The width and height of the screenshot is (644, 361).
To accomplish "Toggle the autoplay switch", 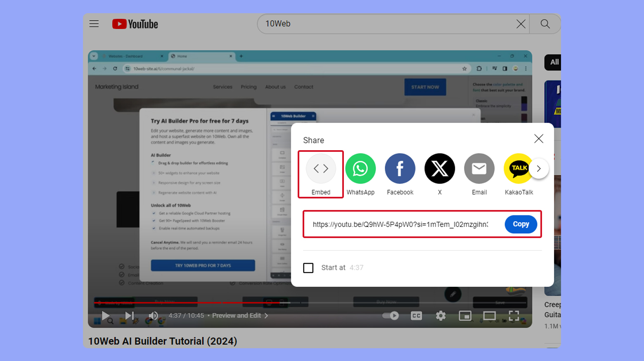I will point(390,316).
